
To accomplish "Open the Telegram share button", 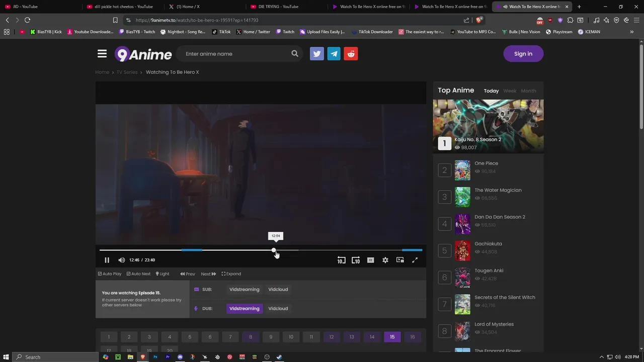I will [x=334, y=54].
